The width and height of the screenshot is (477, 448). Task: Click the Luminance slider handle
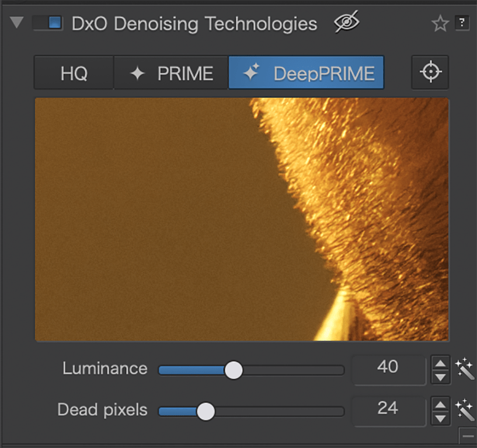click(234, 370)
